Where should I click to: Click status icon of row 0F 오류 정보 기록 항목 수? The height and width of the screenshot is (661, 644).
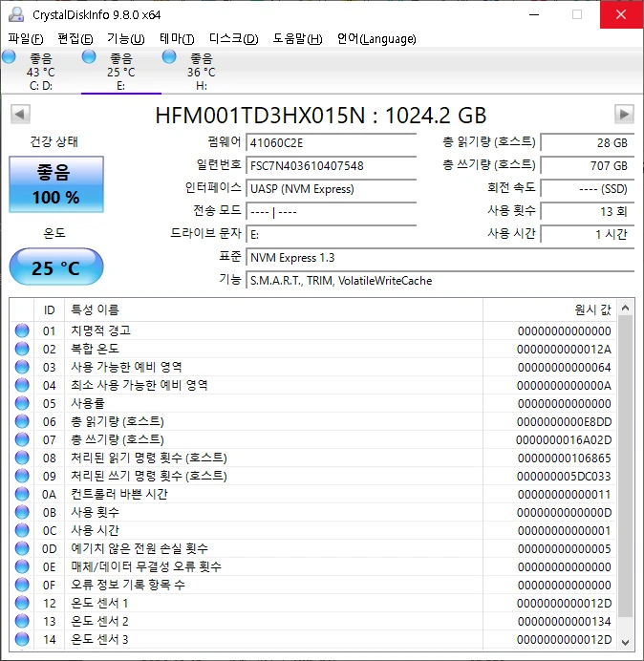[22, 585]
